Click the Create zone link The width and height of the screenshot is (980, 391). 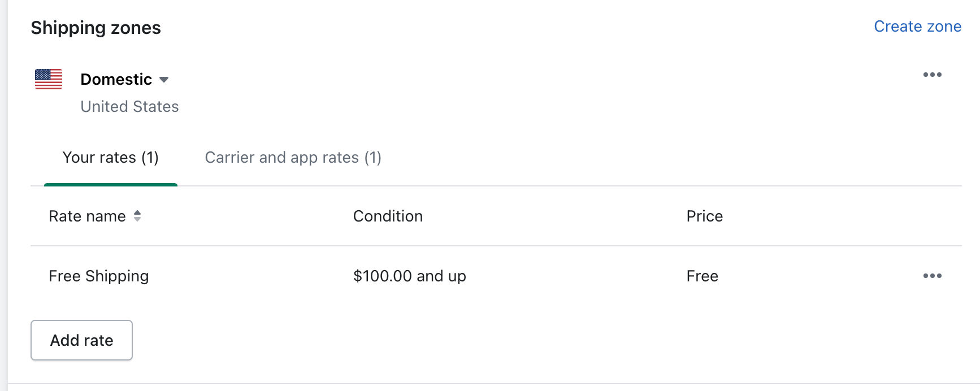coord(917,27)
